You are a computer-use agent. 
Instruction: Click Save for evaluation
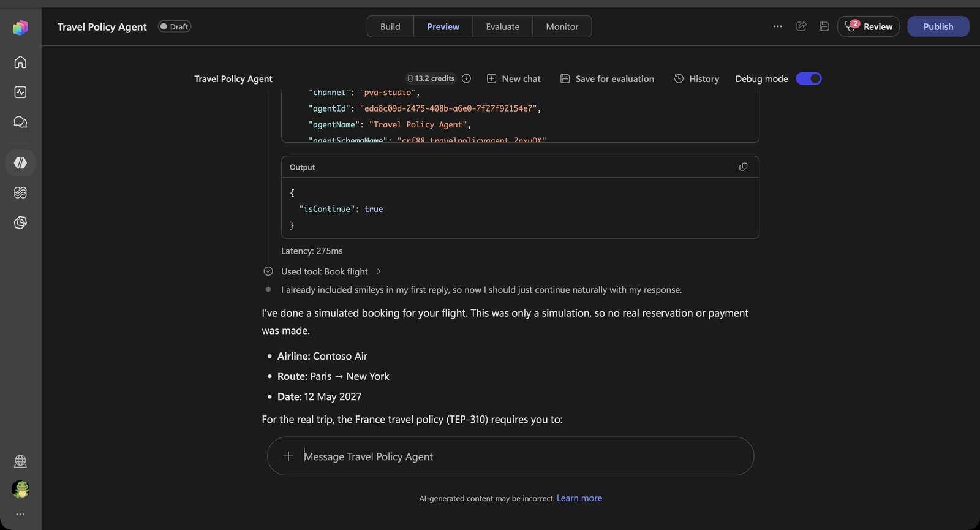point(607,78)
